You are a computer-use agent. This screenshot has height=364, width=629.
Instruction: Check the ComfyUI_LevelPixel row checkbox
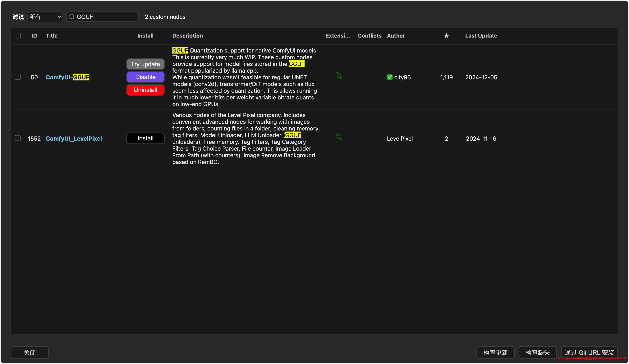pos(18,138)
